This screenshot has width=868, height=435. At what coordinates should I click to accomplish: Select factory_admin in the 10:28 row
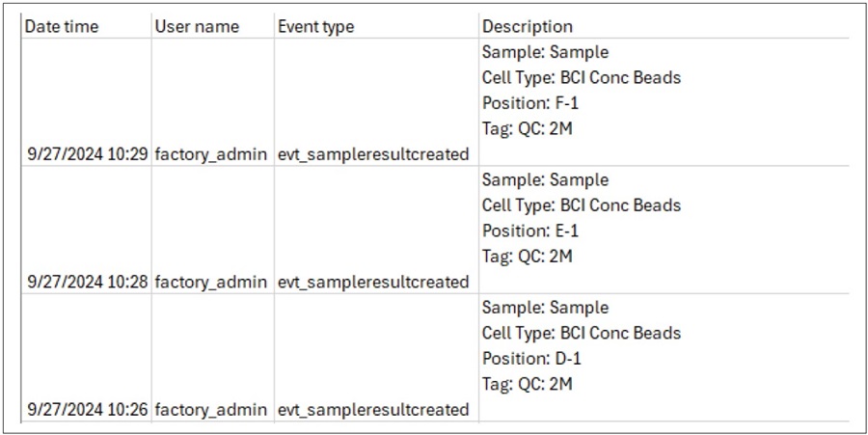210,283
